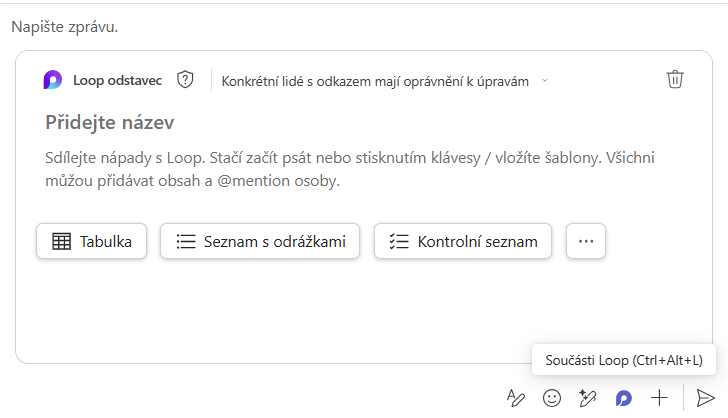Send the message with arrow icon
Image resolution: width=728 pixels, height=418 pixels.
click(x=706, y=397)
